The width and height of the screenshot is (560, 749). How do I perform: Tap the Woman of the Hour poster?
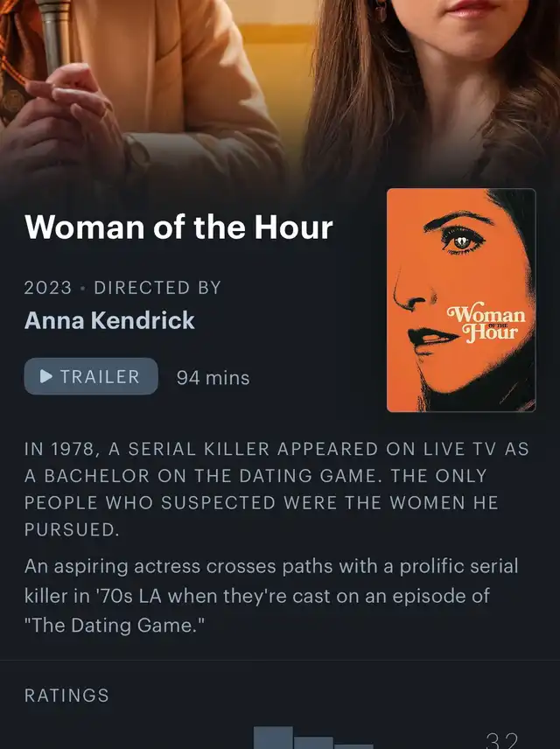click(x=461, y=300)
